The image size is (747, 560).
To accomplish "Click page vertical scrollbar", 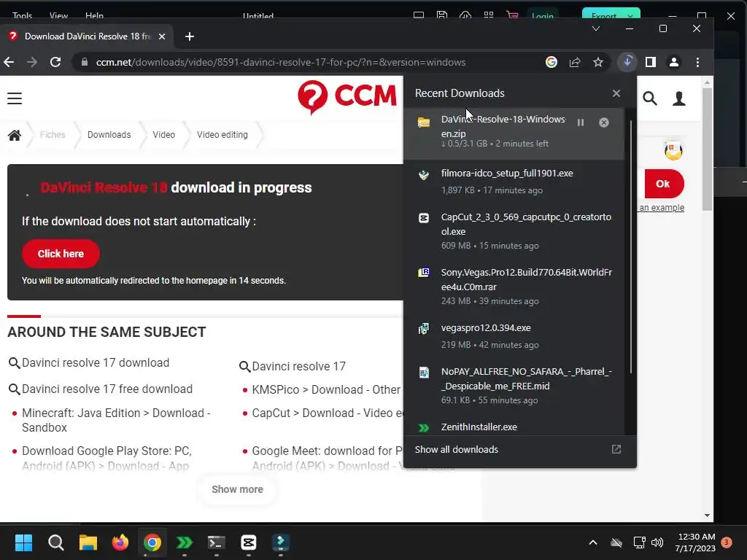I will click(x=707, y=147).
